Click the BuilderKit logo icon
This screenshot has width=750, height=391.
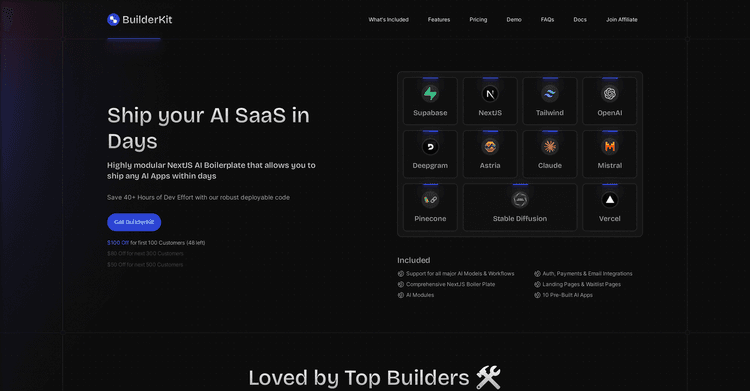tap(113, 20)
